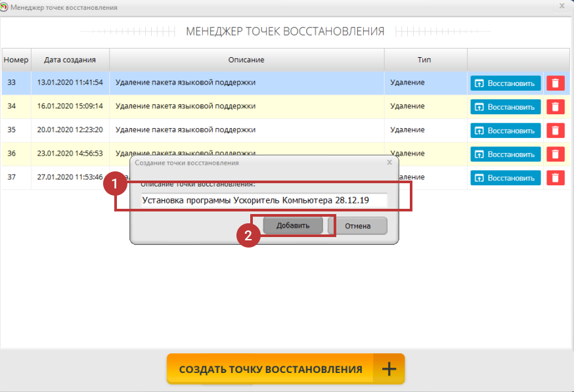The width and height of the screenshot is (574, 392).
Task: Click the Тип column header
Action: tap(425, 60)
